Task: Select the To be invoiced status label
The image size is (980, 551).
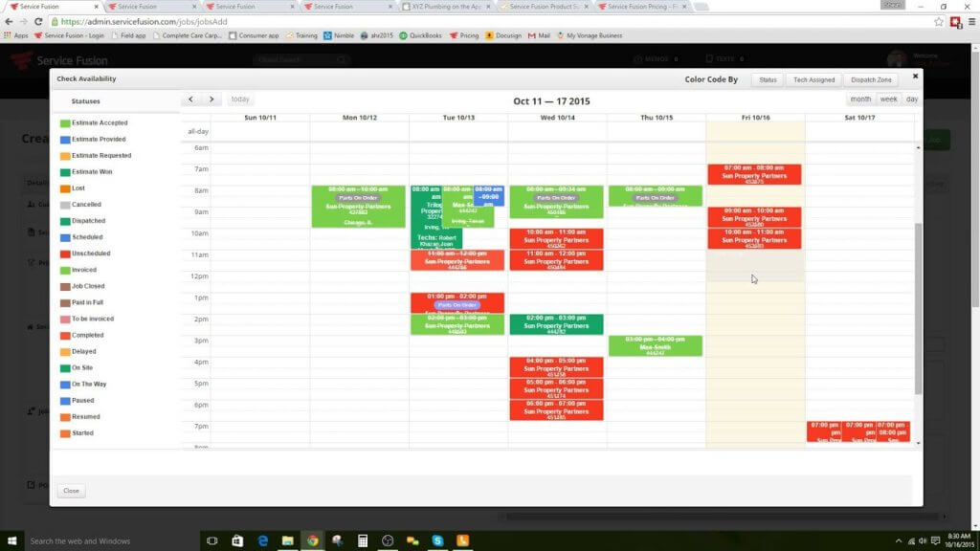Action: [x=93, y=319]
